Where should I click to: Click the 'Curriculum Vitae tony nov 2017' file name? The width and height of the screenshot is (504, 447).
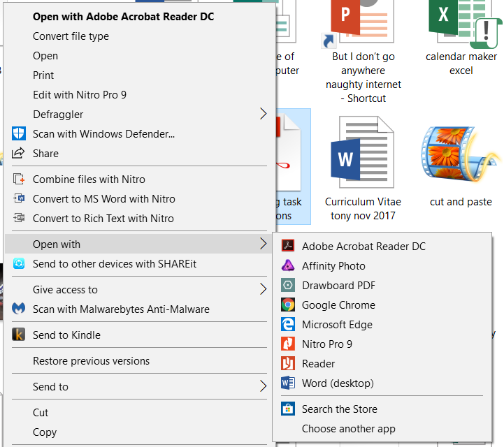(363, 208)
